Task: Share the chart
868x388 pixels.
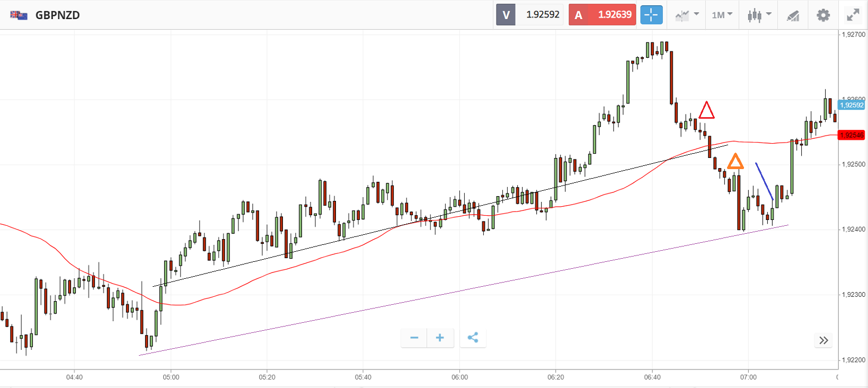Action: tap(473, 338)
